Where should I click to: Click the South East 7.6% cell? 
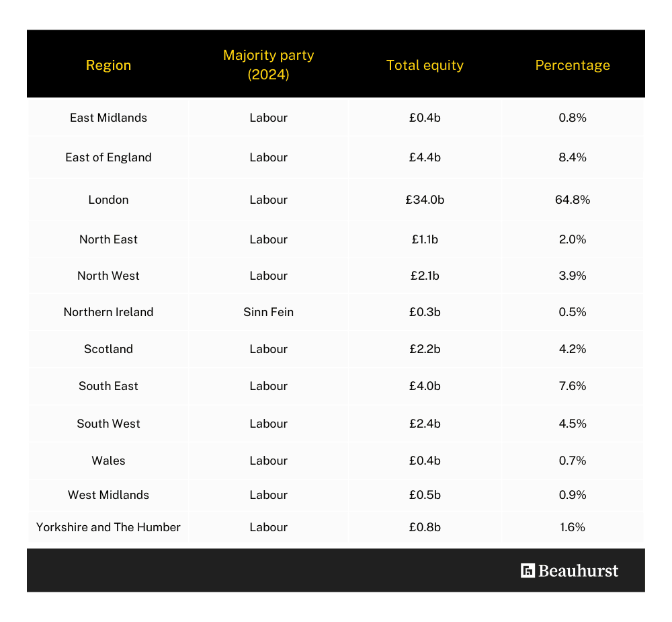click(x=573, y=386)
